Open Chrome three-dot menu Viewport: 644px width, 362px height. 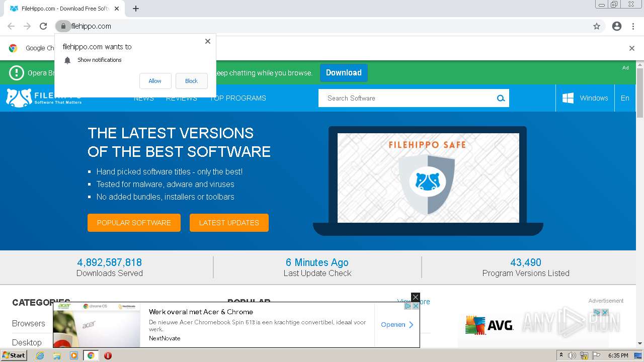pyautogui.click(x=633, y=26)
